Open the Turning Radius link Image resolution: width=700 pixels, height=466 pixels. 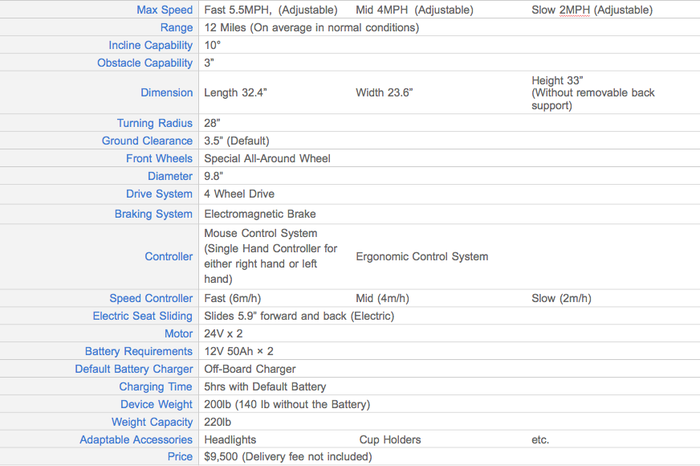tap(154, 123)
